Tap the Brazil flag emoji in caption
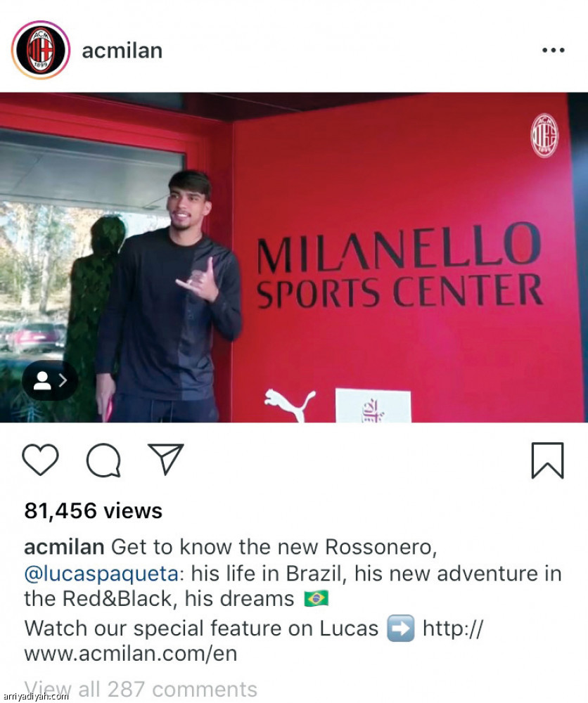 click(317, 598)
